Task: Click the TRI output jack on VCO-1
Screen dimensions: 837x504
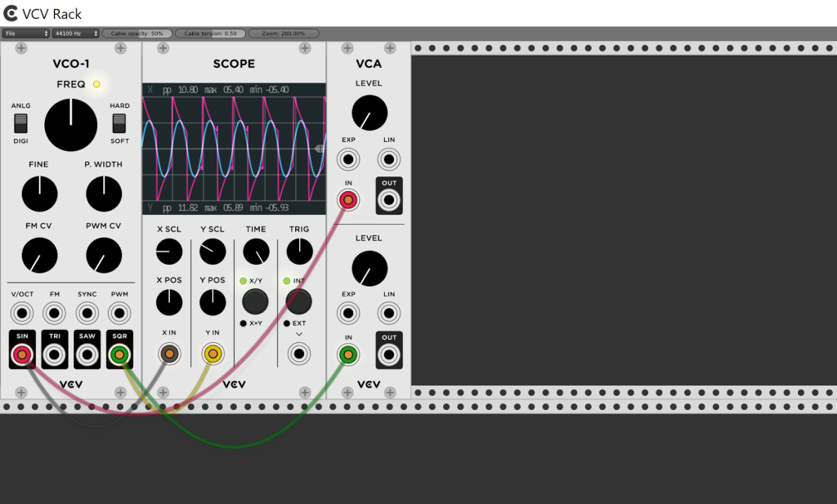Action: click(x=54, y=355)
